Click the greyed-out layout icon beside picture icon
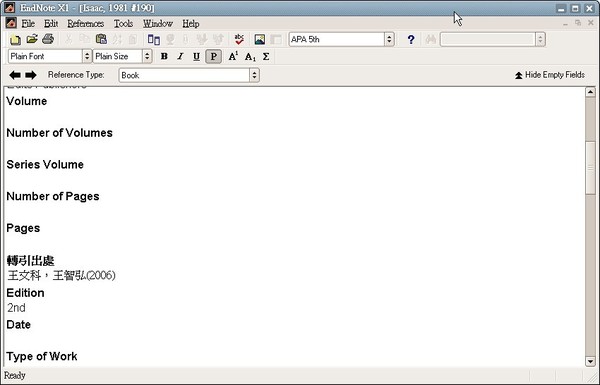 tap(276, 39)
